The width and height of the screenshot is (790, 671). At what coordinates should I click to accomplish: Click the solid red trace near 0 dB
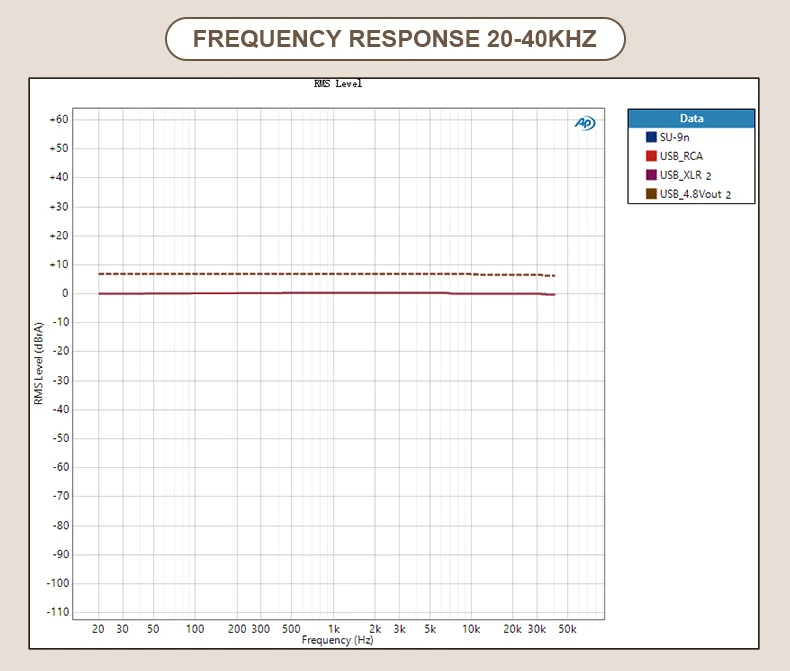(x=326, y=293)
